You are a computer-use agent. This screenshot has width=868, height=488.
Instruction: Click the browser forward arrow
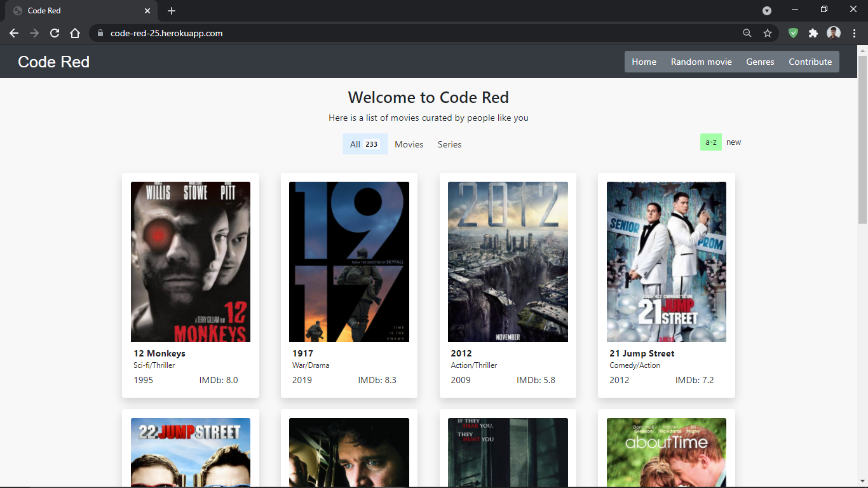[x=34, y=33]
